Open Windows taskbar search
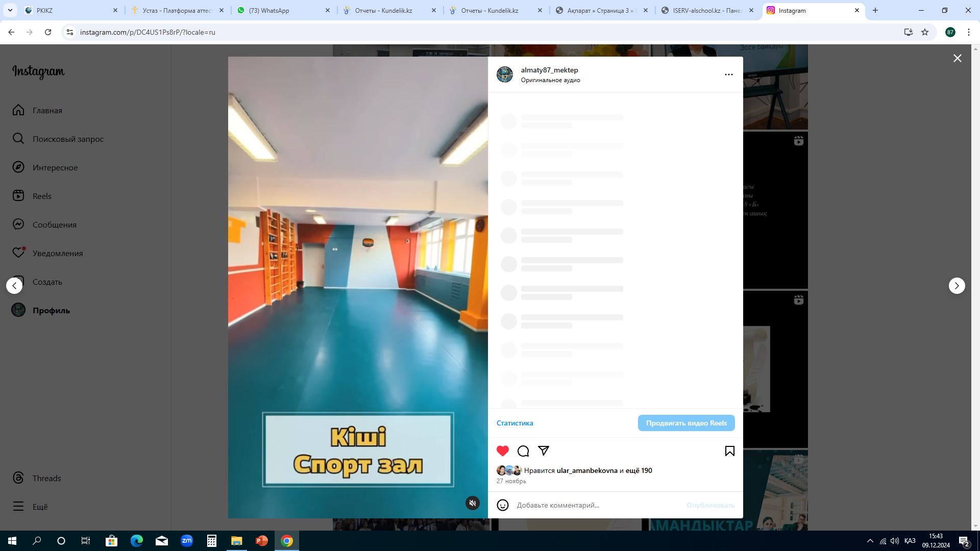The width and height of the screenshot is (980, 551). click(x=37, y=541)
